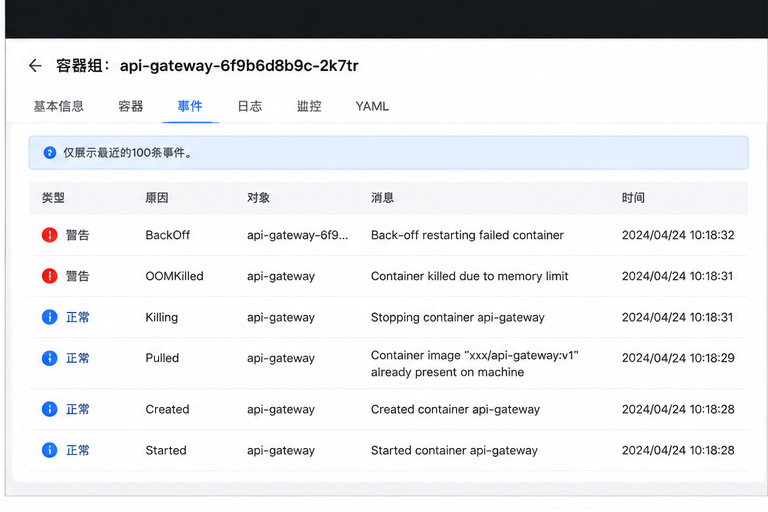Click the message about image already present on machine

(x=475, y=364)
